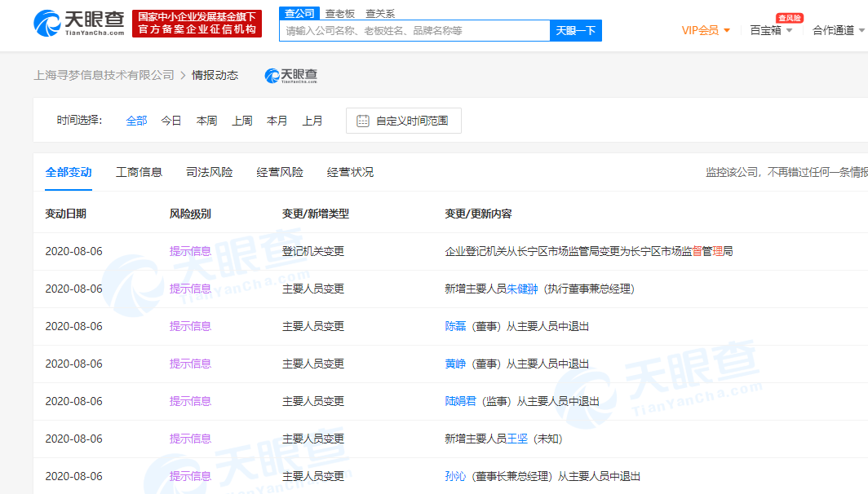The height and width of the screenshot is (494, 868).
Task: Switch to the 司法风险 tab
Action: (x=210, y=172)
